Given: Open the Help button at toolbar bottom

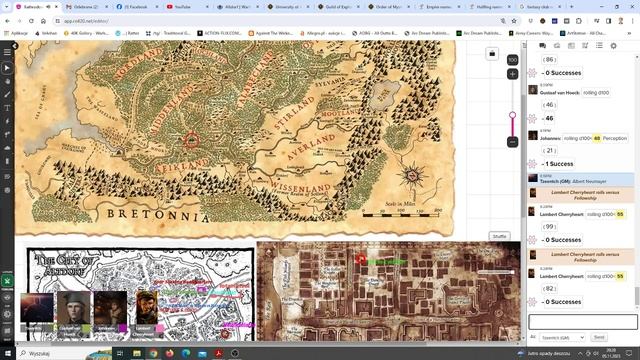Looking at the screenshot, I should [7, 331].
